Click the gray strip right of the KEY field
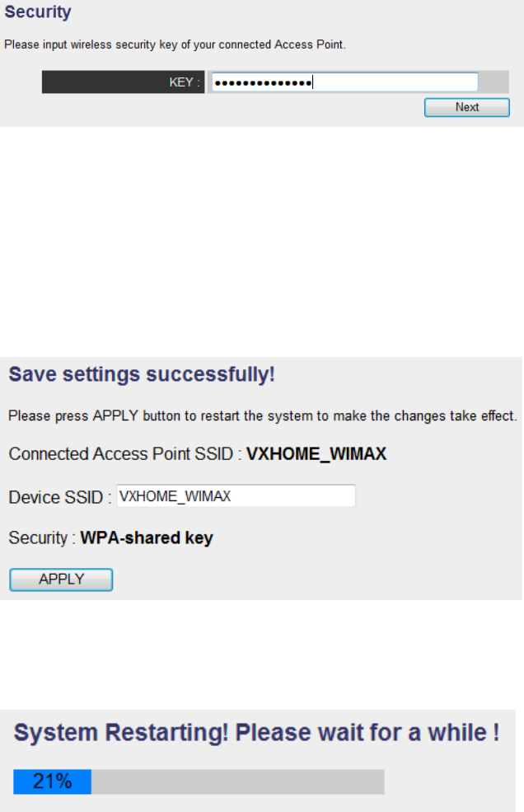 point(494,82)
